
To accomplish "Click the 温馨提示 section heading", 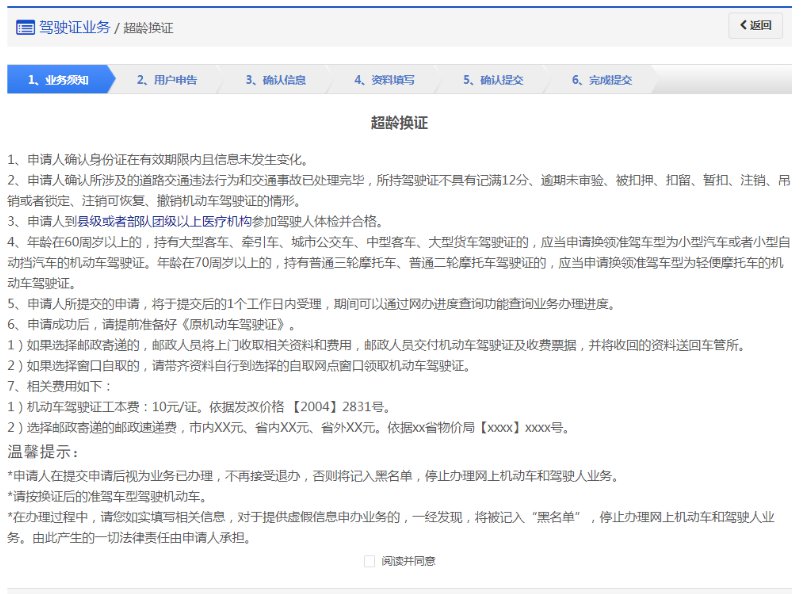I will click(43, 451).
